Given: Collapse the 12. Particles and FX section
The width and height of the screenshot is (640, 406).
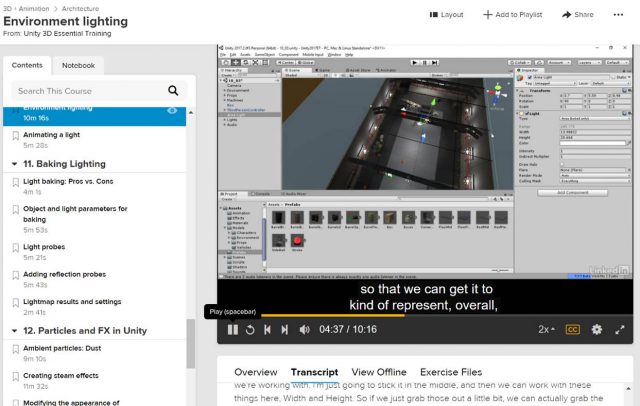Looking at the screenshot, I should (14, 331).
